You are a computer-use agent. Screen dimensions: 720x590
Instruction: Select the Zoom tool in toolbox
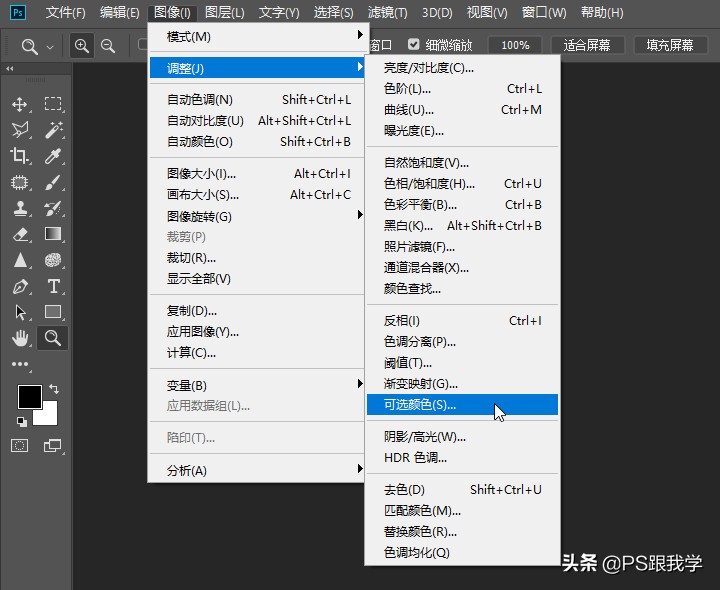(53, 338)
